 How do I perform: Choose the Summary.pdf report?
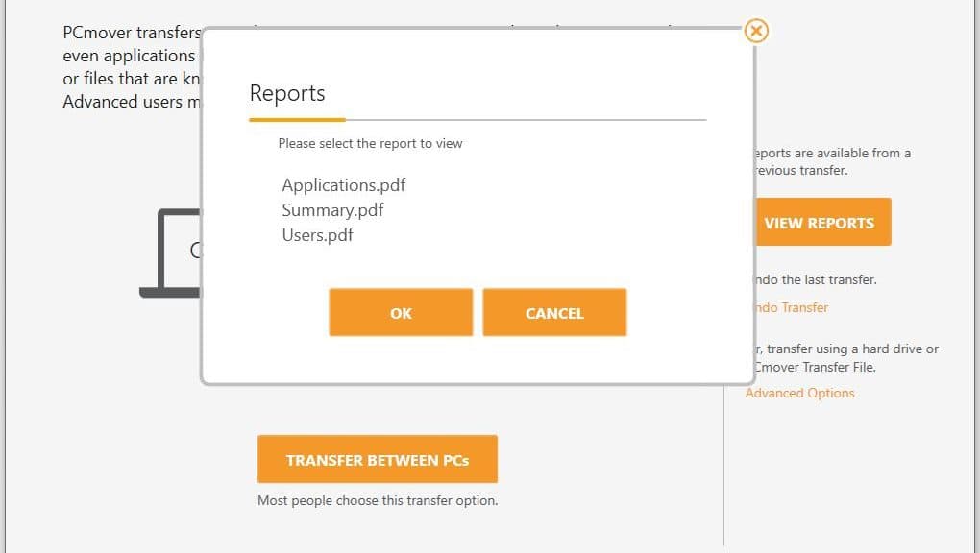click(332, 210)
